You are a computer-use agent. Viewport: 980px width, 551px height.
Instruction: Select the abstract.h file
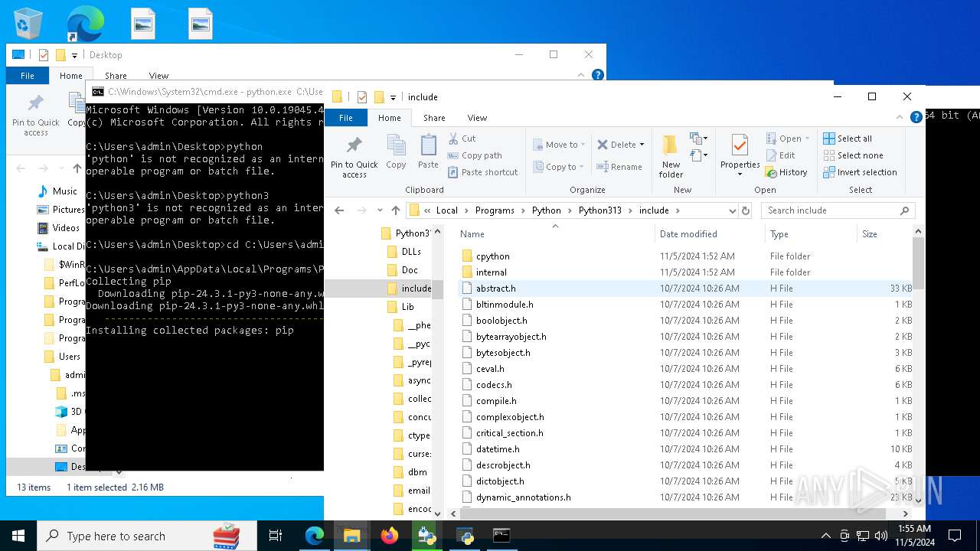tap(495, 289)
